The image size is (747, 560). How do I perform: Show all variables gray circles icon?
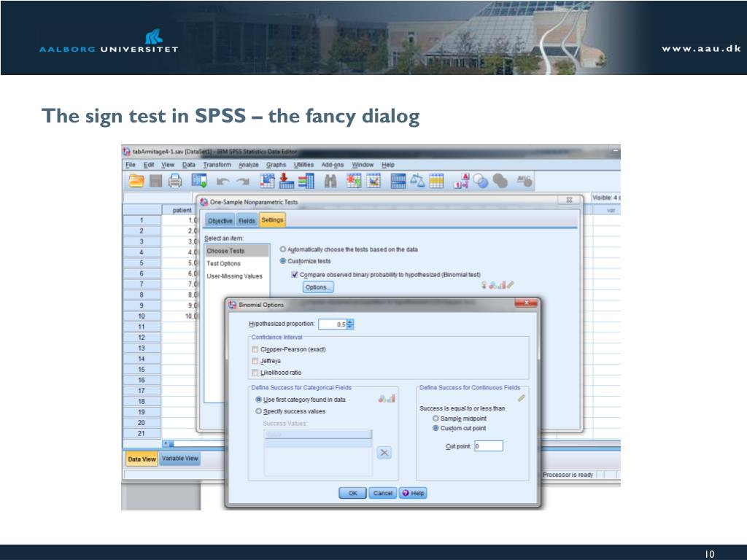500,181
